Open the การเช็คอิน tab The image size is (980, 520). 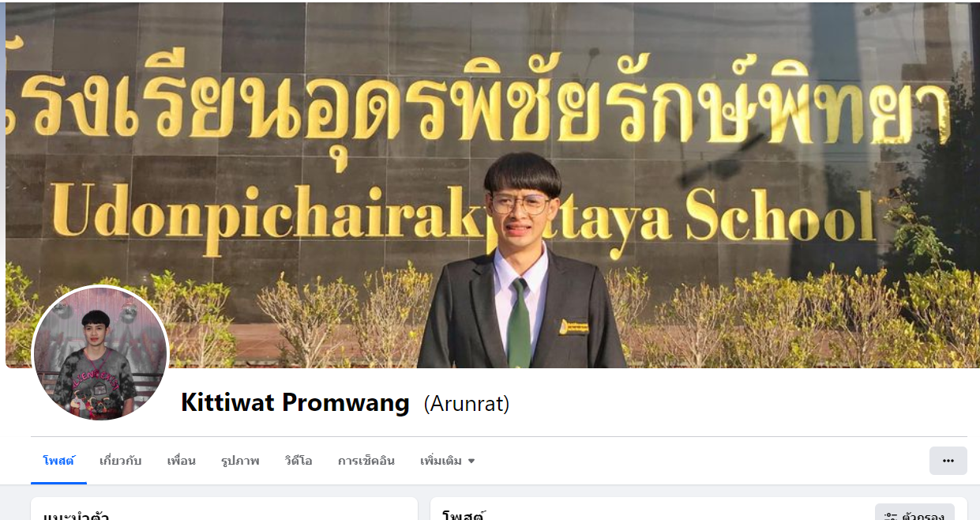tap(366, 461)
